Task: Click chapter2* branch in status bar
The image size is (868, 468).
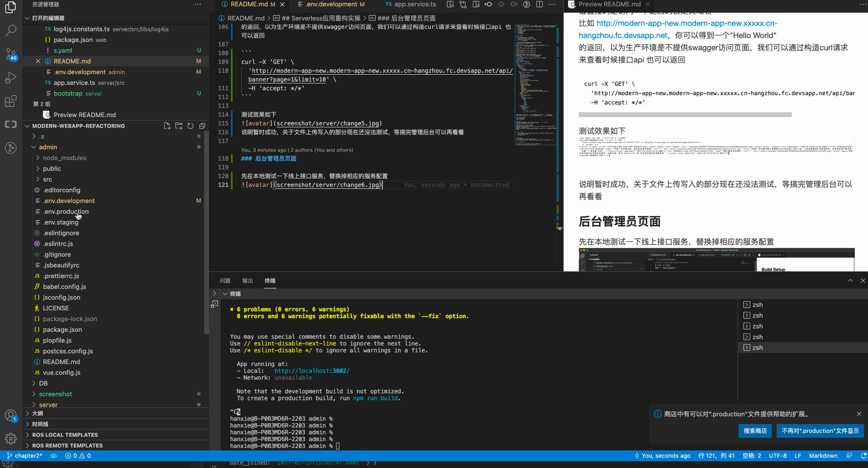Action: tap(24, 456)
